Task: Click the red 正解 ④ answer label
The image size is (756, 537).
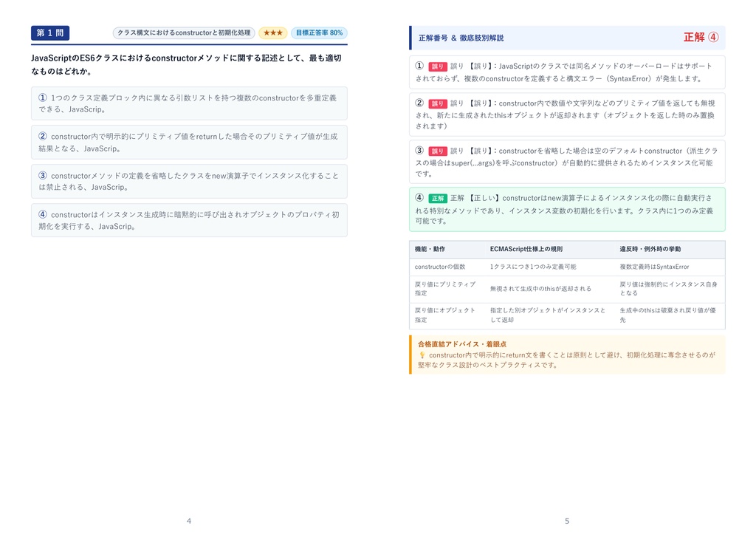Action: (701, 37)
